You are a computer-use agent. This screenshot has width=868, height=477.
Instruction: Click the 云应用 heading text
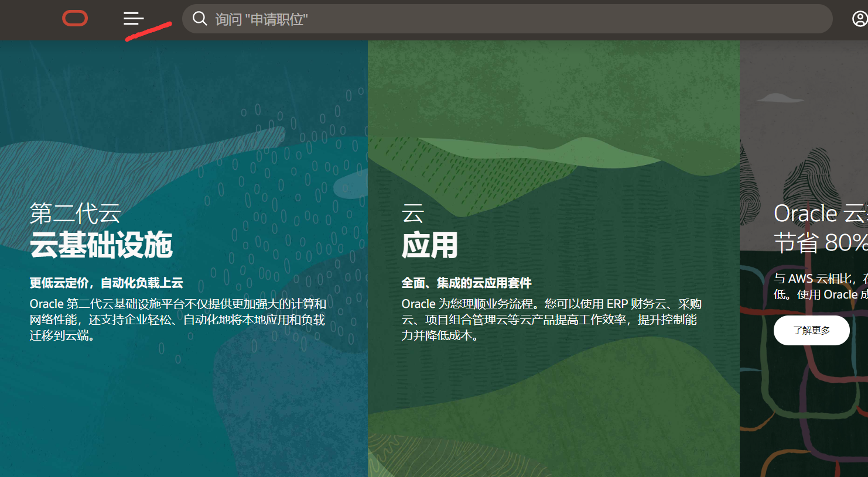429,246
